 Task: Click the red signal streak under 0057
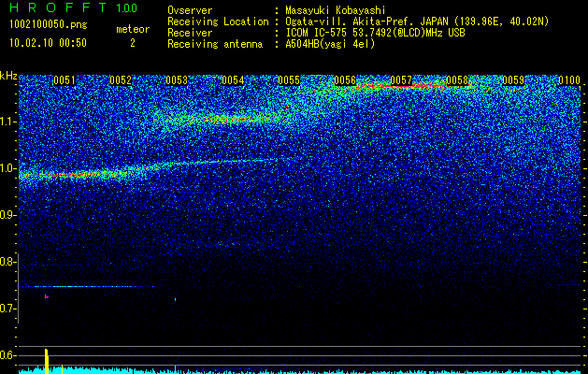click(x=401, y=87)
